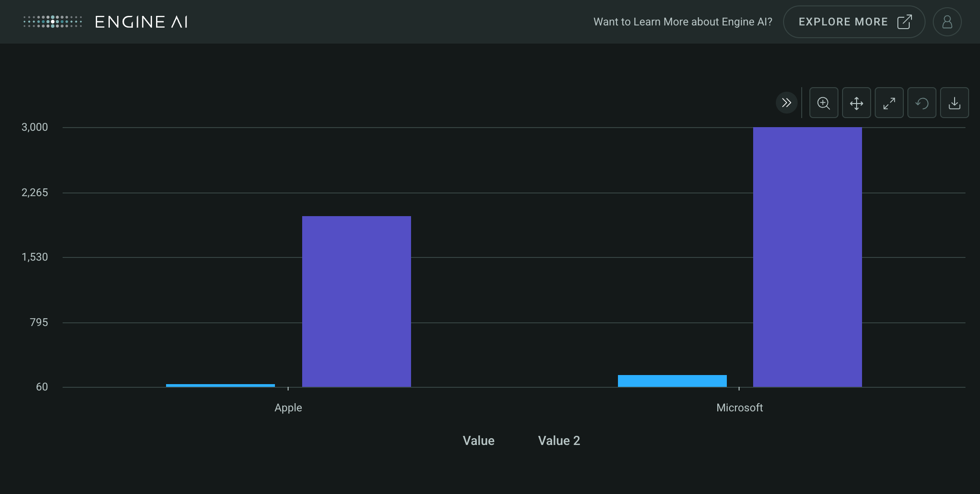This screenshot has width=980, height=494.
Task: Select the zoom-in magnifier chart tool
Action: point(823,103)
